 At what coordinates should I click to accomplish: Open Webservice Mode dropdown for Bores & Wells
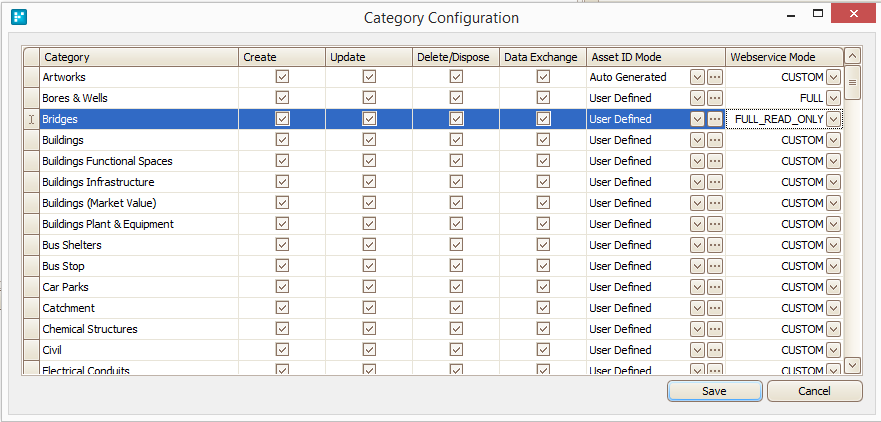coord(834,98)
